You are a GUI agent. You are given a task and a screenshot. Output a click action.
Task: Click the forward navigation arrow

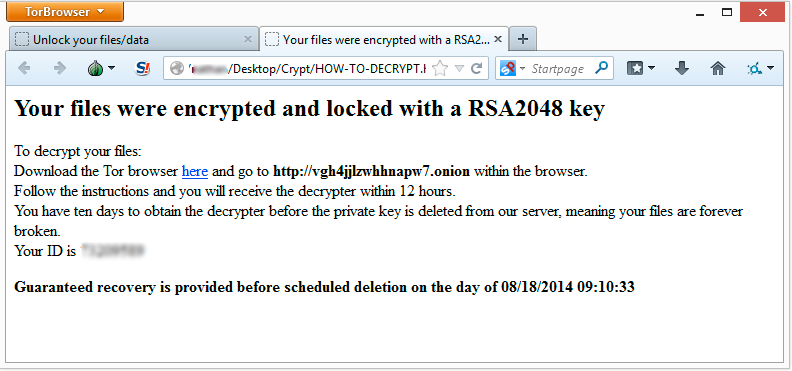(60, 69)
